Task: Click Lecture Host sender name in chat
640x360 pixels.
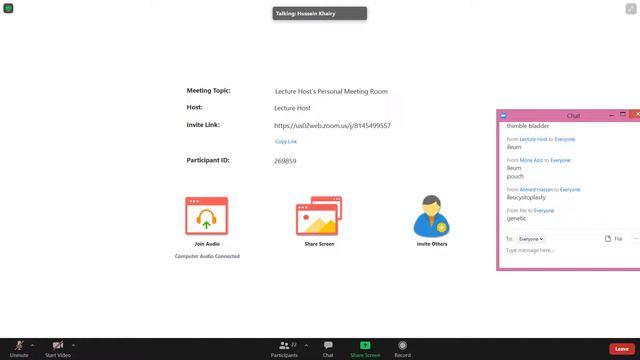Action: (x=533, y=140)
